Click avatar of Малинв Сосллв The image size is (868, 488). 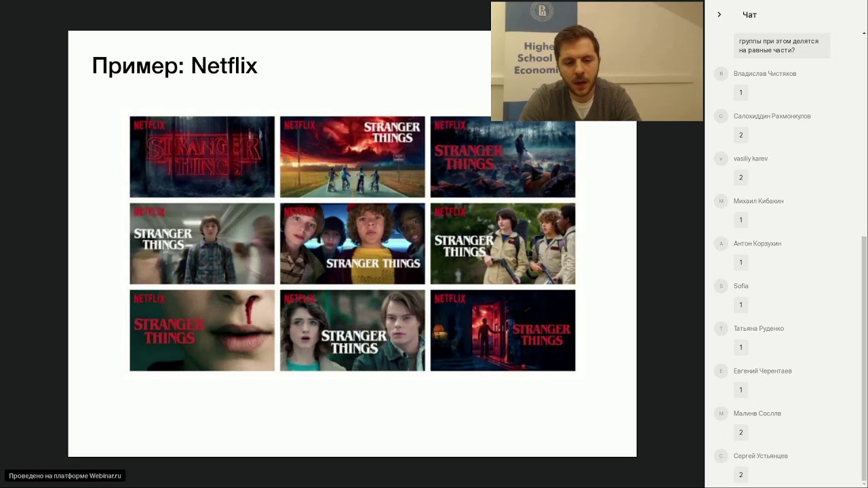(721, 413)
